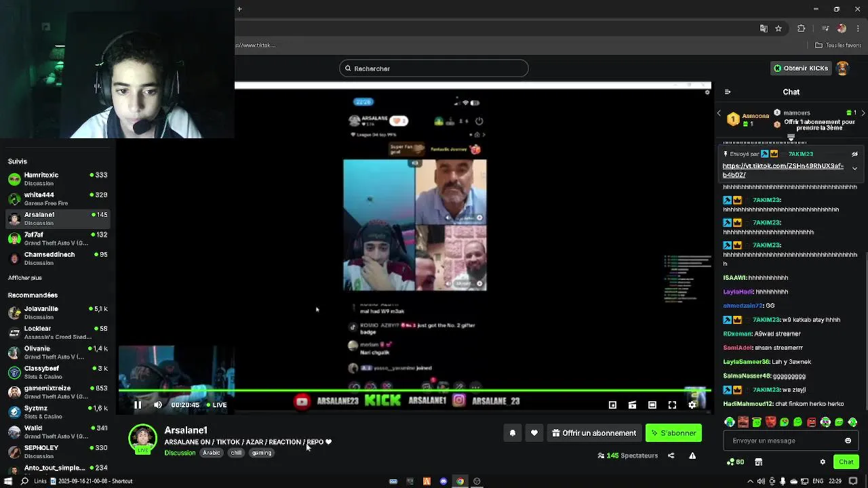Open white444 channel in sidebar
The height and width of the screenshot is (488, 868).
(58, 199)
